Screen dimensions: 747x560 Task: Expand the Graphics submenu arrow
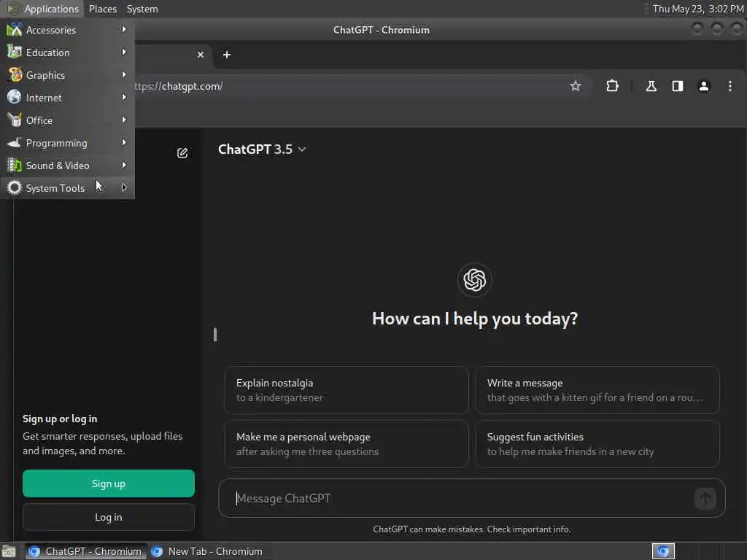coord(124,75)
